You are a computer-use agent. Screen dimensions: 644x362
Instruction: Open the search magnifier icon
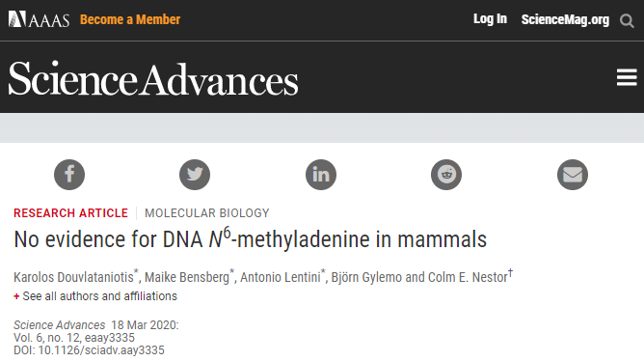[627, 20]
